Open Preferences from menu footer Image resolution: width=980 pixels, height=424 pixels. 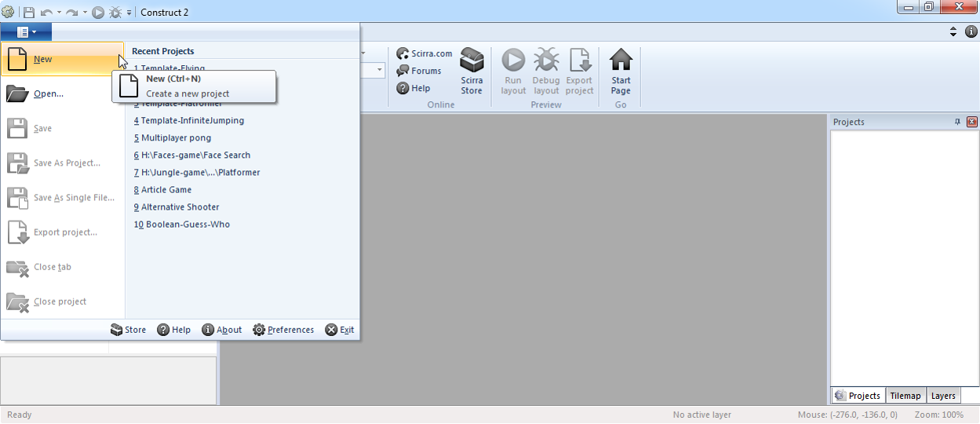tap(283, 330)
